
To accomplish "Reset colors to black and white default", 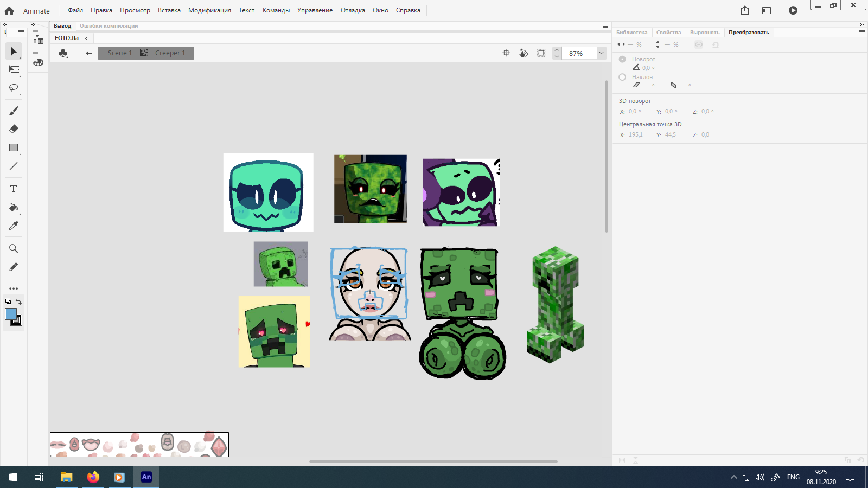I will 8,302.
